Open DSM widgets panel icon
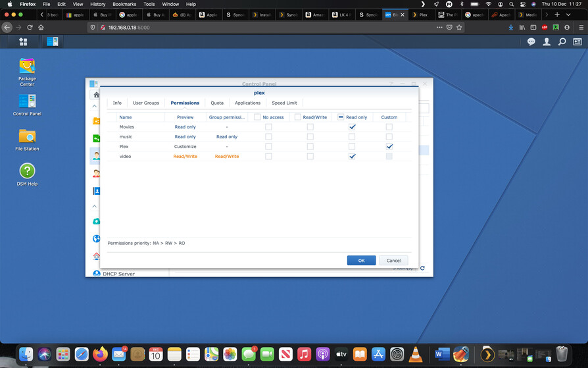 (577, 41)
